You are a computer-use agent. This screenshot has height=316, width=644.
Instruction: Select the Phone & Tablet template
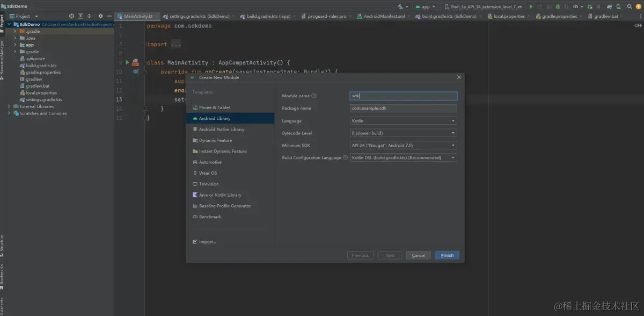click(230, 107)
